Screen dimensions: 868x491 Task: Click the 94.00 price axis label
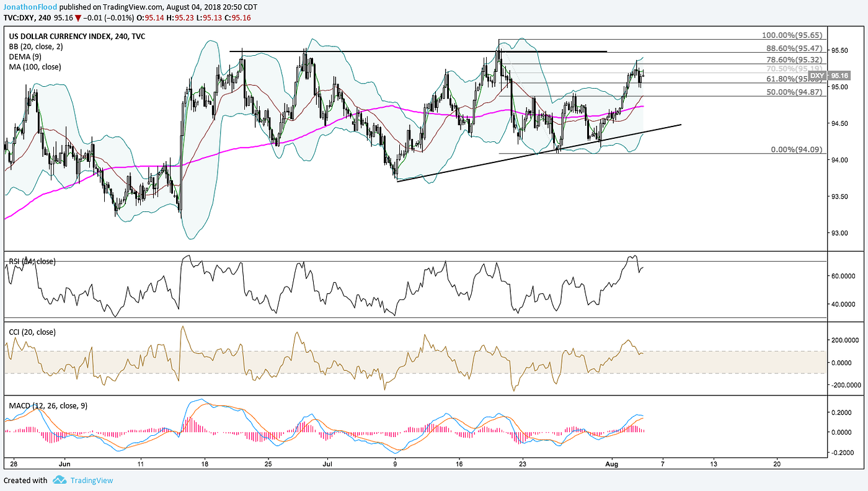(x=840, y=160)
